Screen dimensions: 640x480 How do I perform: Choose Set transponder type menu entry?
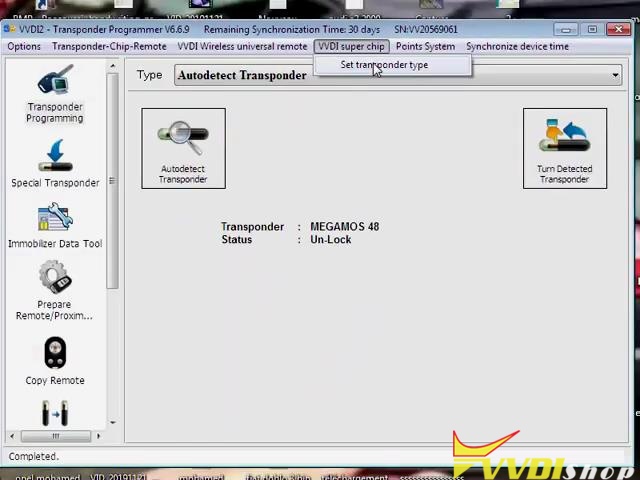(392, 65)
